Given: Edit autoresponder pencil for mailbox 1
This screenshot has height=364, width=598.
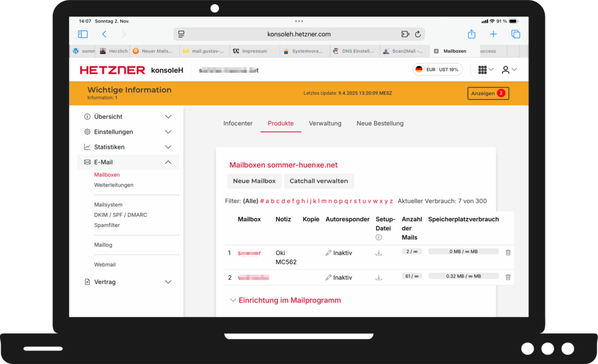Looking at the screenshot, I should (328, 253).
